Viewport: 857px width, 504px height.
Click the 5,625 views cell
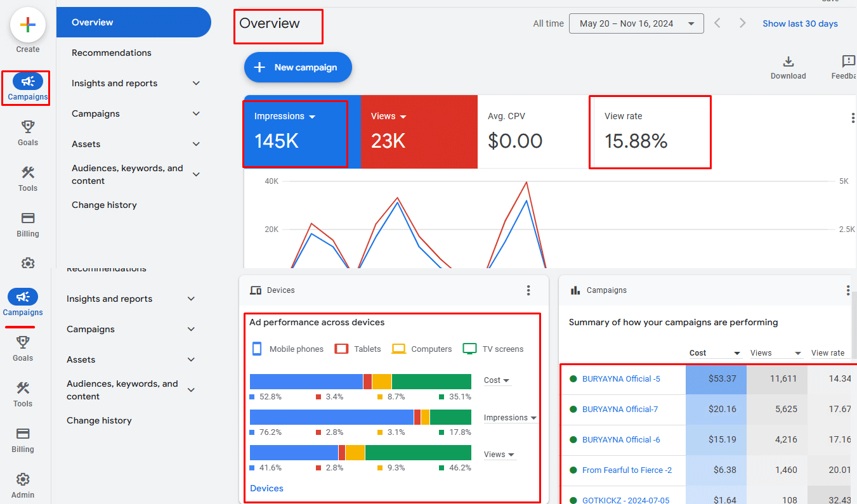point(777,410)
